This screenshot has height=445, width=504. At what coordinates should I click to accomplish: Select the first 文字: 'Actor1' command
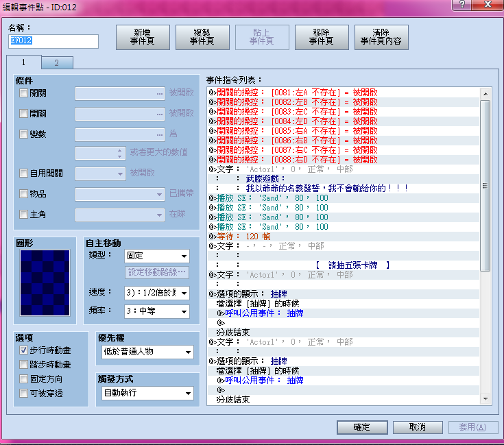[344, 169]
